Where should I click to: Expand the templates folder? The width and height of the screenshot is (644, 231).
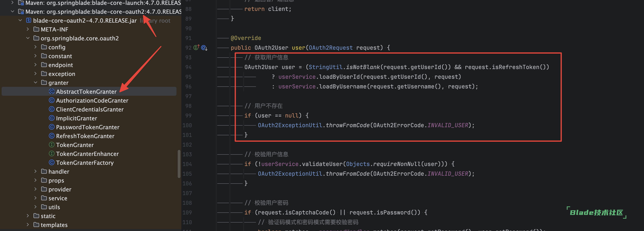coord(28,225)
